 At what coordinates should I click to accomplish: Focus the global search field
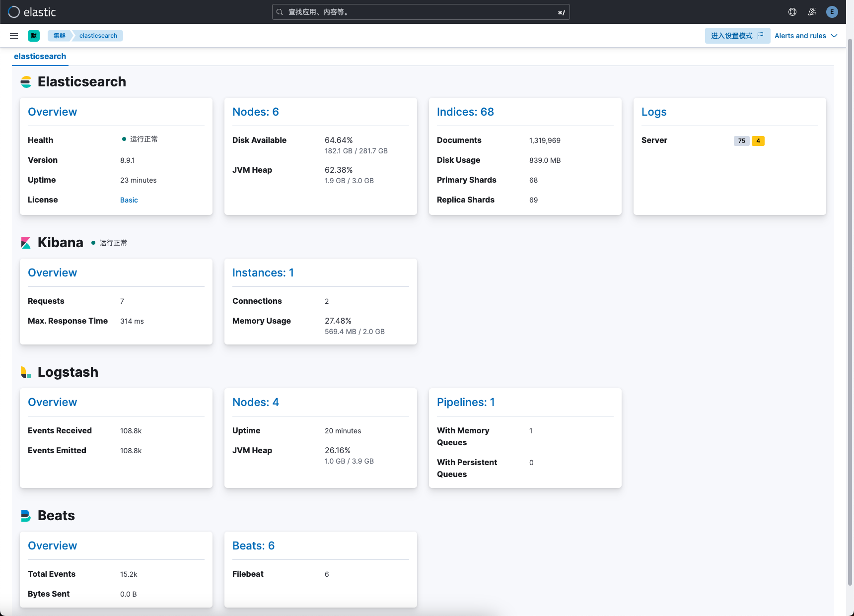click(421, 12)
